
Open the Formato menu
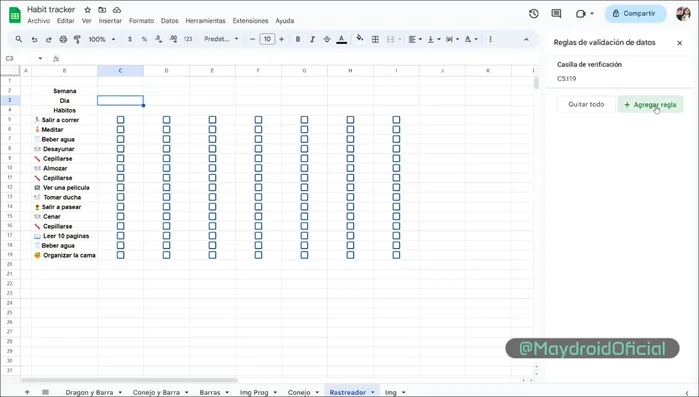(x=141, y=21)
